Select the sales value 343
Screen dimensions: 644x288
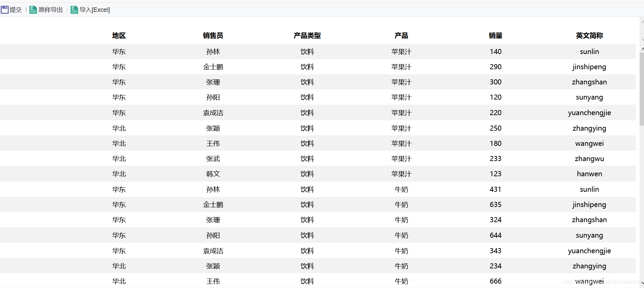(x=495, y=251)
